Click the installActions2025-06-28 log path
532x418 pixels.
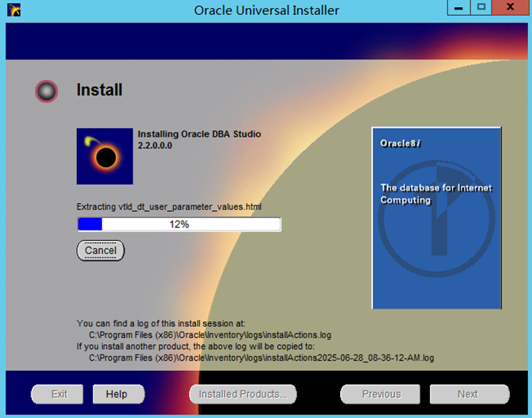pyautogui.click(x=261, y=358)
